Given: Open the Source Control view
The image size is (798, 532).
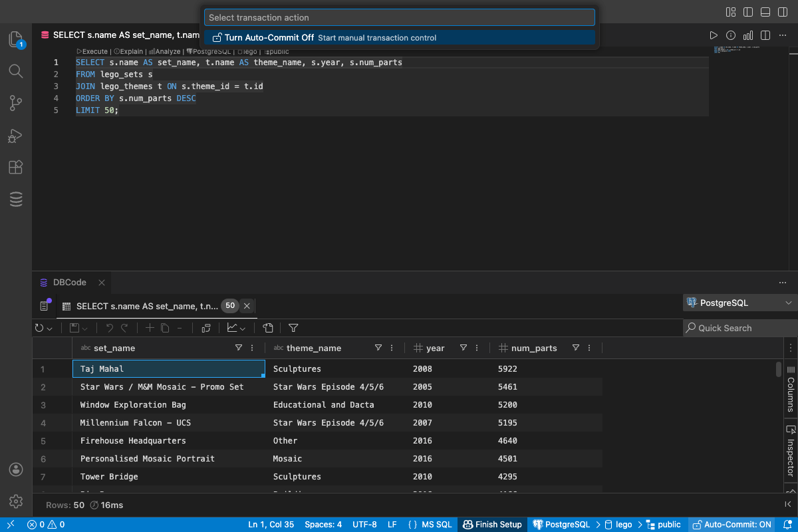Looking at the screenshot, I should (16, 103).
